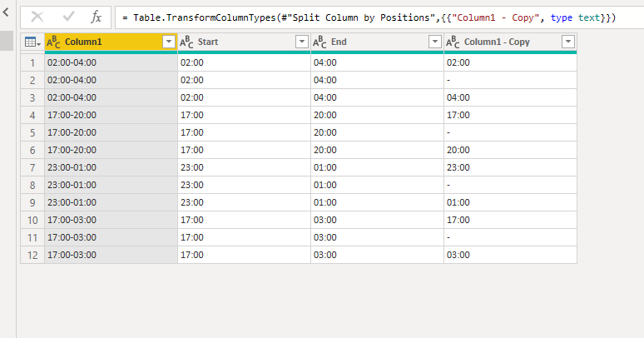Click the dash cell in row 5
Image resolution: width=644 pixels, height=338 pixels.
pyautogui.click(x=510, y=132)
